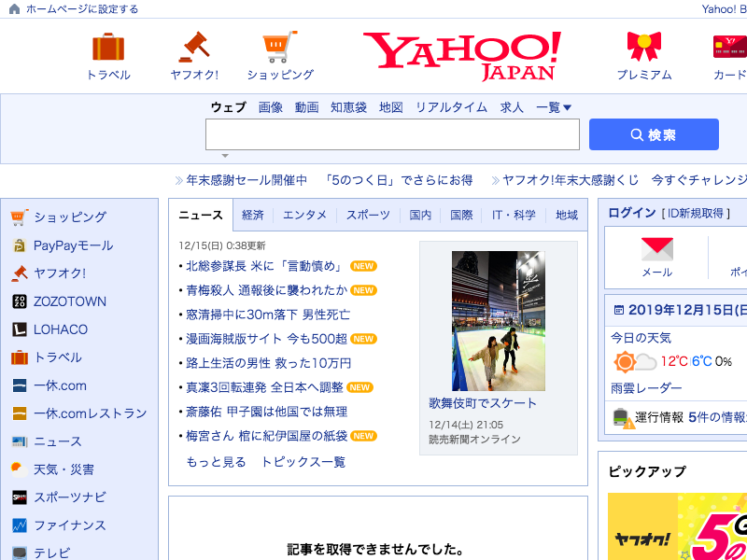Click the Yahoo! JAPAN logo
Screen dimensions: 747x560
coord(462,56)
